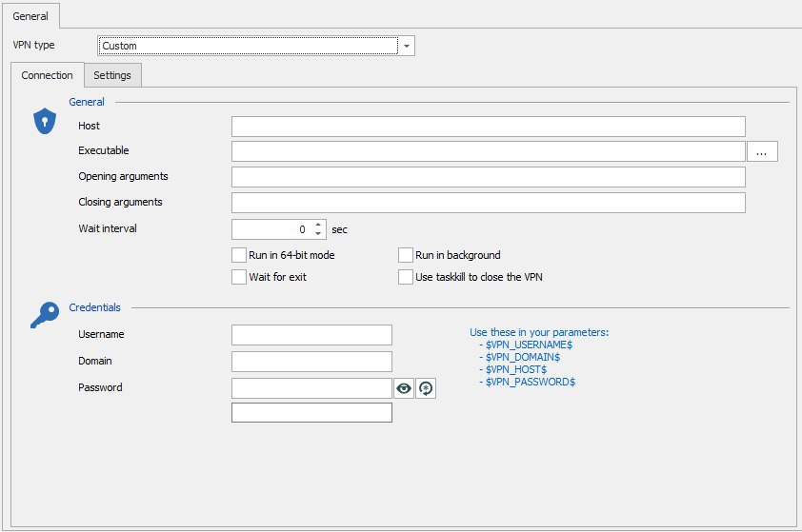Click the 'Wait interval' label
This screenshot has width=802, height=532.
pos(108,228)
